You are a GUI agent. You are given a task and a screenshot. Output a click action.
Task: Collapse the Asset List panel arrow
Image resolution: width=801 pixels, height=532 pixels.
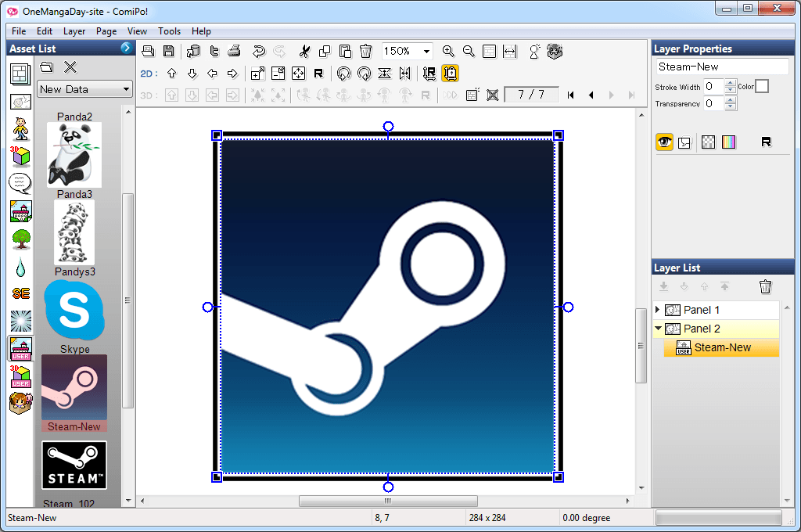coord(126,48)
